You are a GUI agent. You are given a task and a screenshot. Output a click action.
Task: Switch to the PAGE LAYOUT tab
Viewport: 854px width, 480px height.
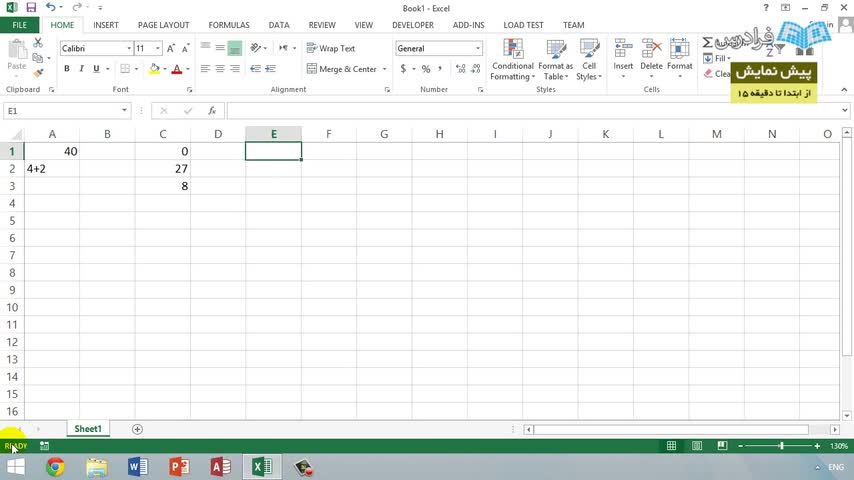[163, 25]
